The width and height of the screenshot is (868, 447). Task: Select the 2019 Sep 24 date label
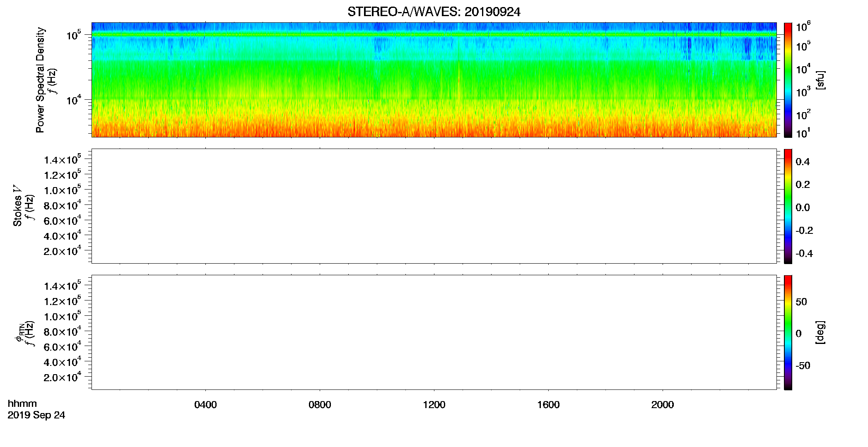[36, 415]
